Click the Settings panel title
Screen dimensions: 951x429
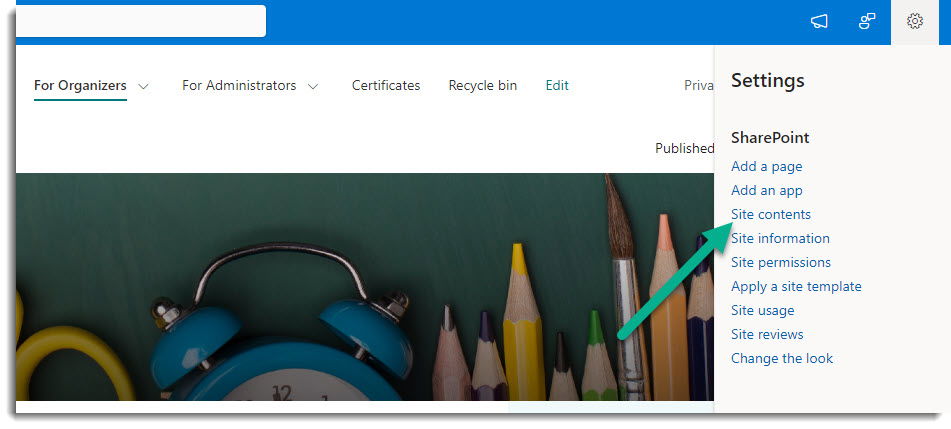coord(767,81)
